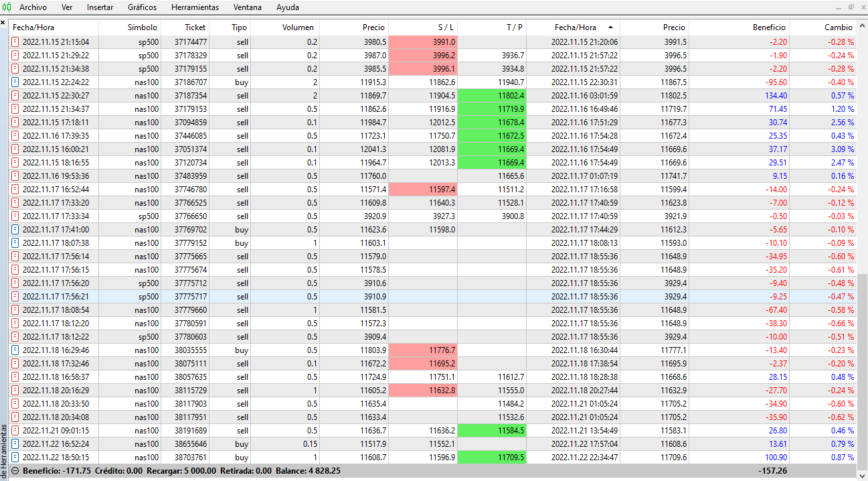Click ticket number 38655646

point(191,444)
